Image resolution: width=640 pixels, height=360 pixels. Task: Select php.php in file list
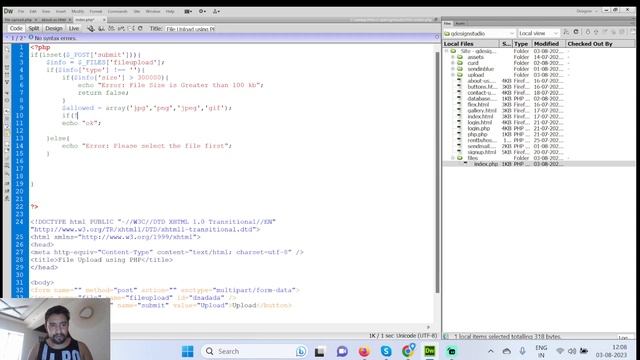pyautogui.click(x=478, y=134)
